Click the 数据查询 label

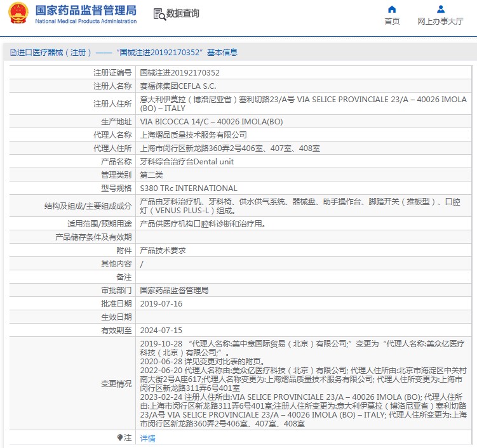coord(182,13)
